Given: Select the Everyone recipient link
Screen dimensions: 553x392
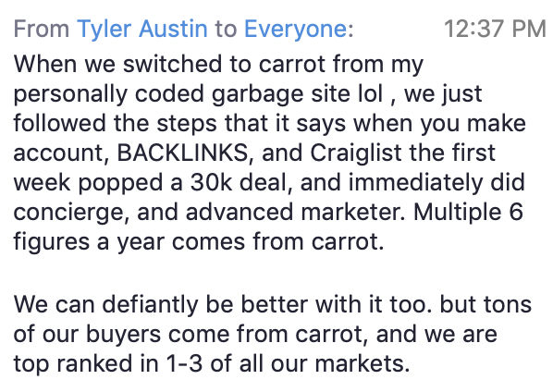Looking at the screenshot, I should point(296,30).
